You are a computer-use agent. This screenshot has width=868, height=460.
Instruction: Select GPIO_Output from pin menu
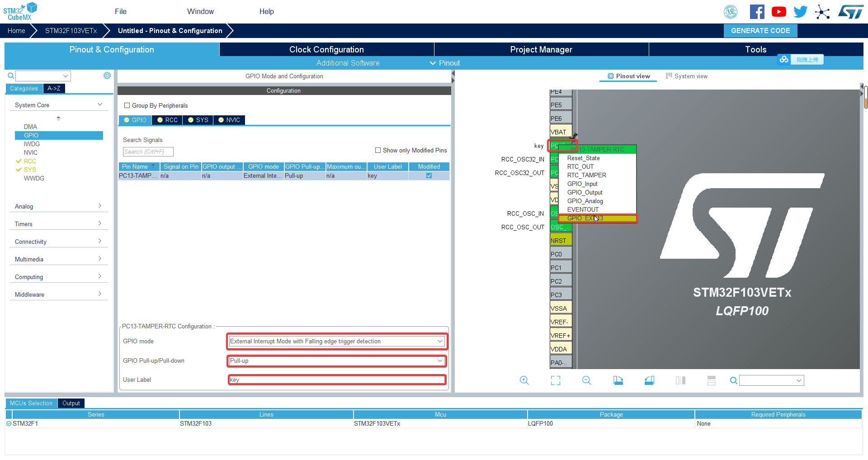[x=597, y=192]
